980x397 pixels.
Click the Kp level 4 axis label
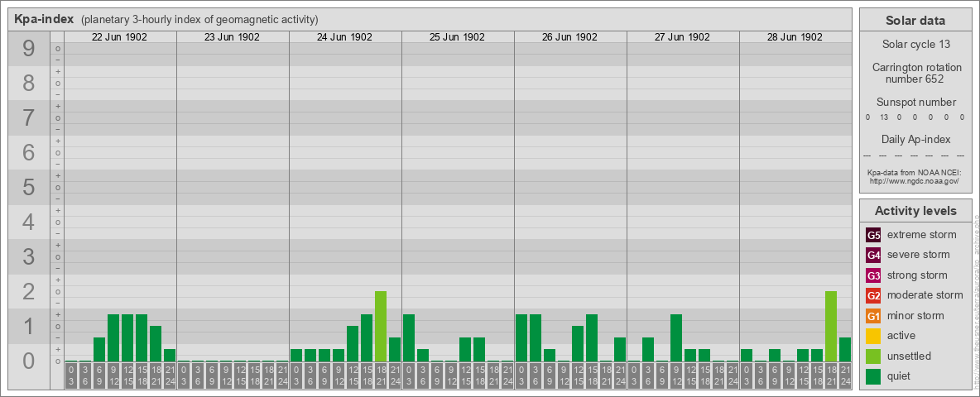29,222
